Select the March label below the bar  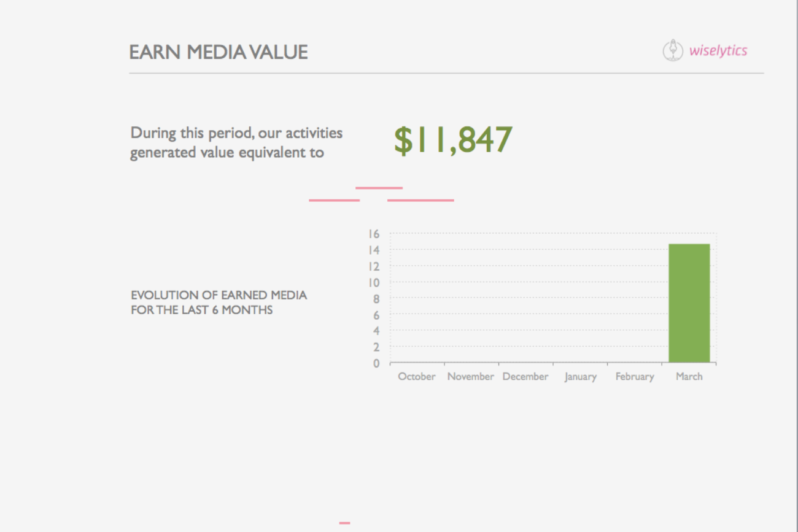[689, 377]
